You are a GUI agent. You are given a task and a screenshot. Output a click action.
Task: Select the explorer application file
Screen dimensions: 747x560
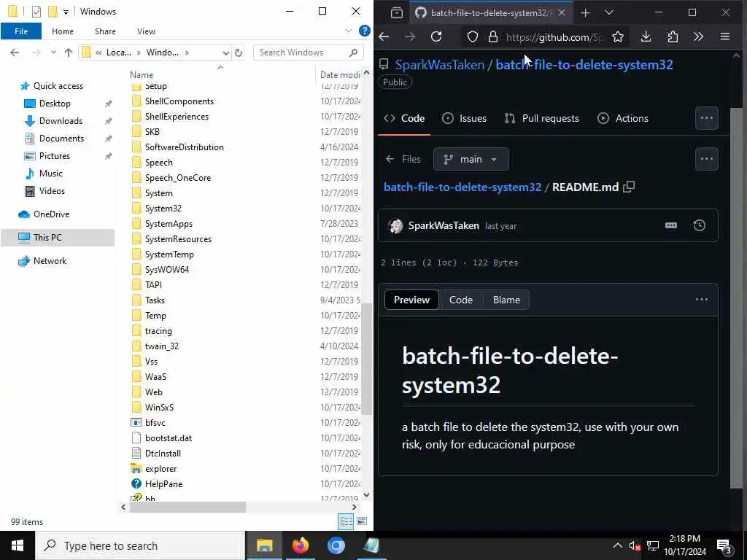click(x=160, y=469)
